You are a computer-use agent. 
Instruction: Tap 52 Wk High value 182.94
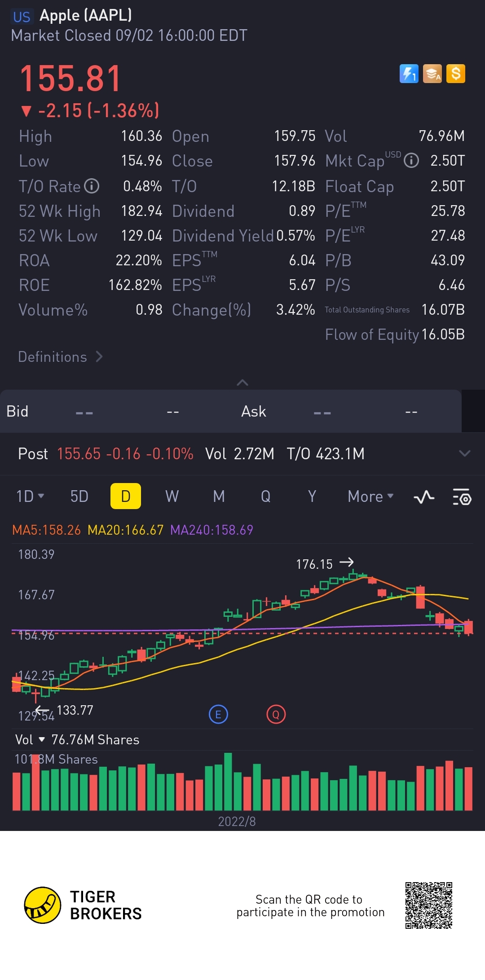[141, 211]
